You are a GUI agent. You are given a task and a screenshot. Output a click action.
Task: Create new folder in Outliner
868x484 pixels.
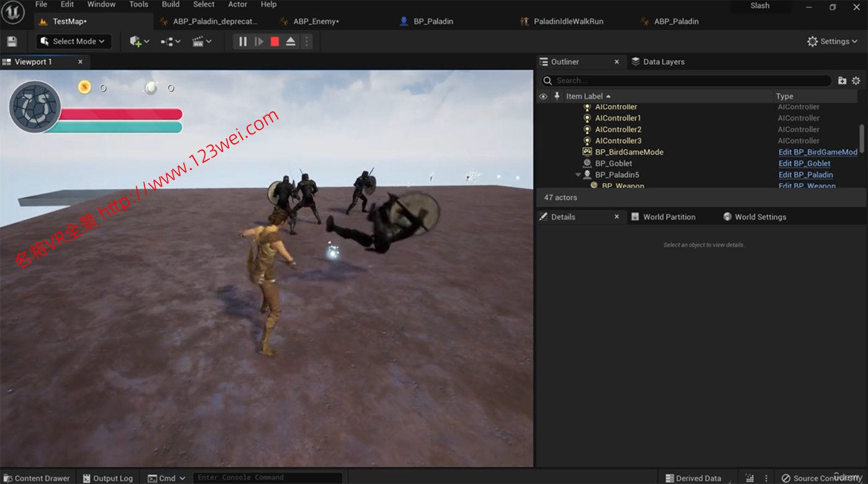[x=842, y=81]
